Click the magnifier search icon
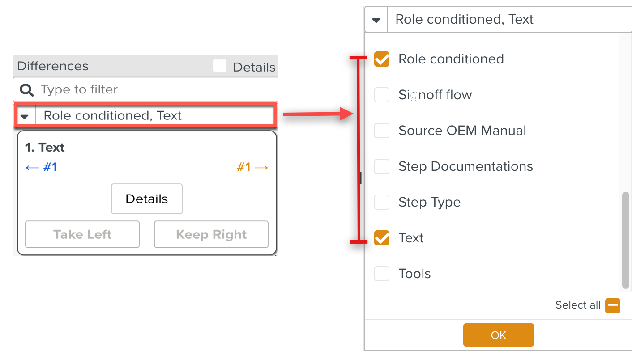Viewport: 632px width, 364px height. pyautogui.click(x=27, y=90)
